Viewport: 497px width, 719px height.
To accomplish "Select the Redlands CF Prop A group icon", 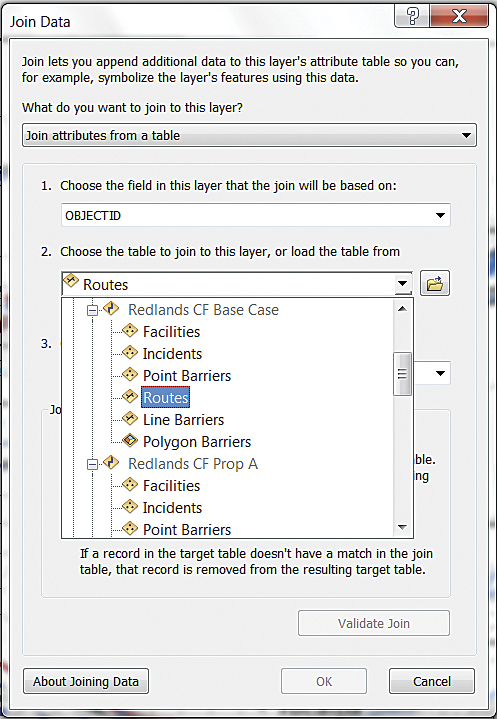I will point(111,462).
